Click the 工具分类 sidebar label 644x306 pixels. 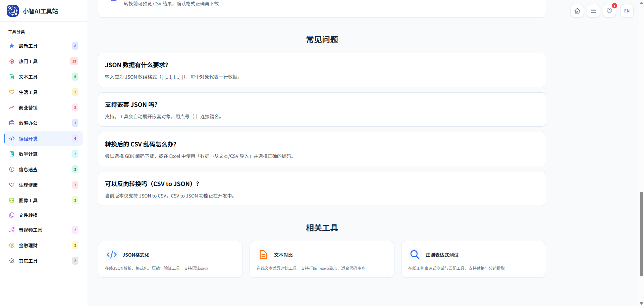pyautogui.click(x=16, y=32)
